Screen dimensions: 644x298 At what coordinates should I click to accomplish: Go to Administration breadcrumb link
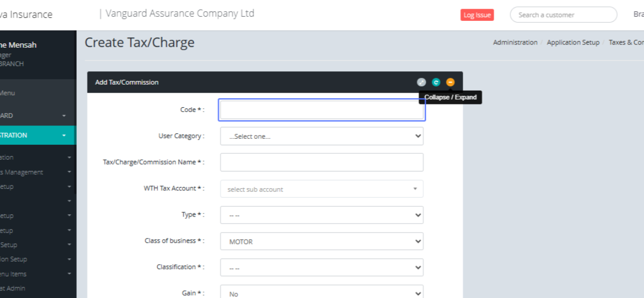515,42
